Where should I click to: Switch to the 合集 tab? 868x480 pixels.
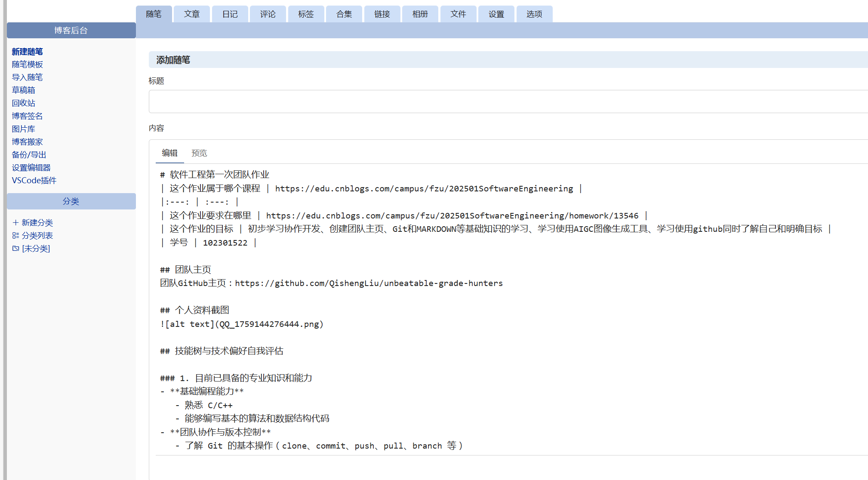tap(344, 14)
